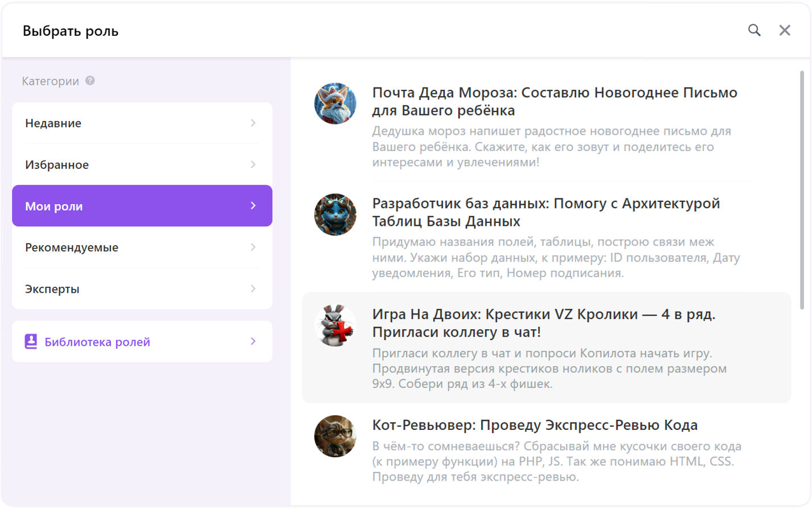
Task: Click the Эксперты chevron arrow
Action: pyautogui.click(x=253, y=289)
